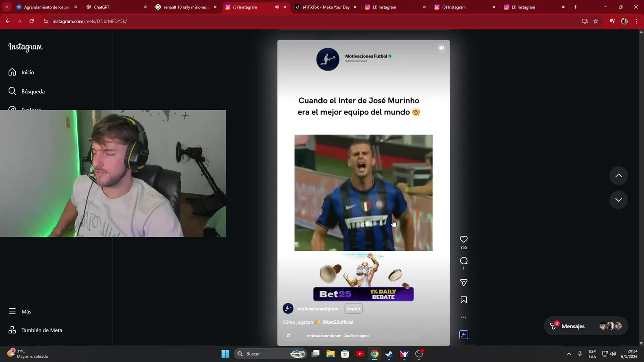Screen dimensions: 644x362
Task: Open the audio thumbnail beside the reel
Action: [x=464, y=335]
